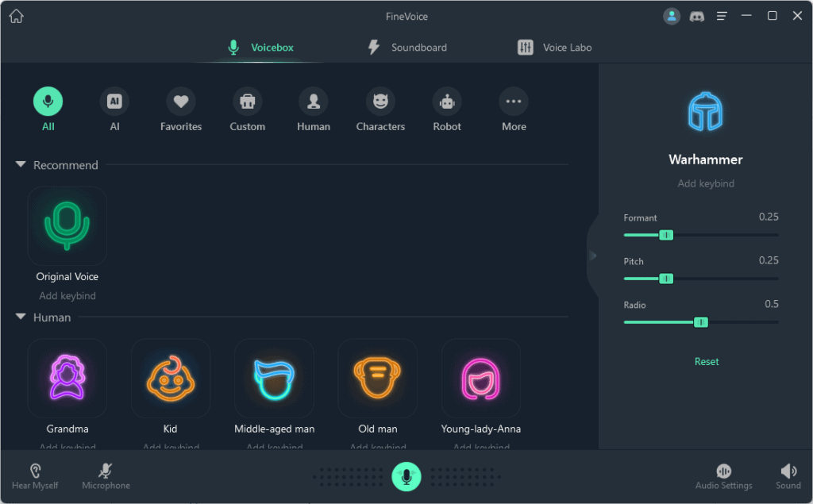This screenshot has height=504, width=813.
Task: Open the Characters voice category
Action: tap(380, 101)
